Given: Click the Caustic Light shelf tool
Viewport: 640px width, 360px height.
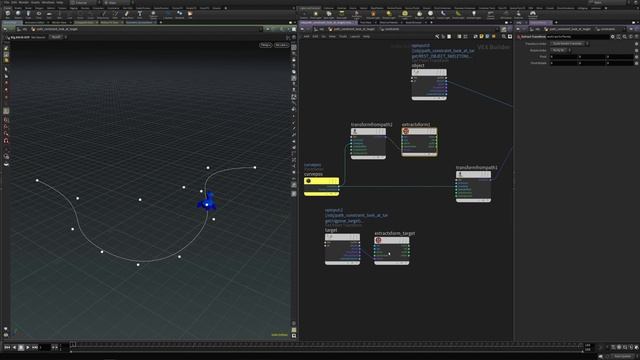Looking at the screenshot, I should [x=443, y=15].
